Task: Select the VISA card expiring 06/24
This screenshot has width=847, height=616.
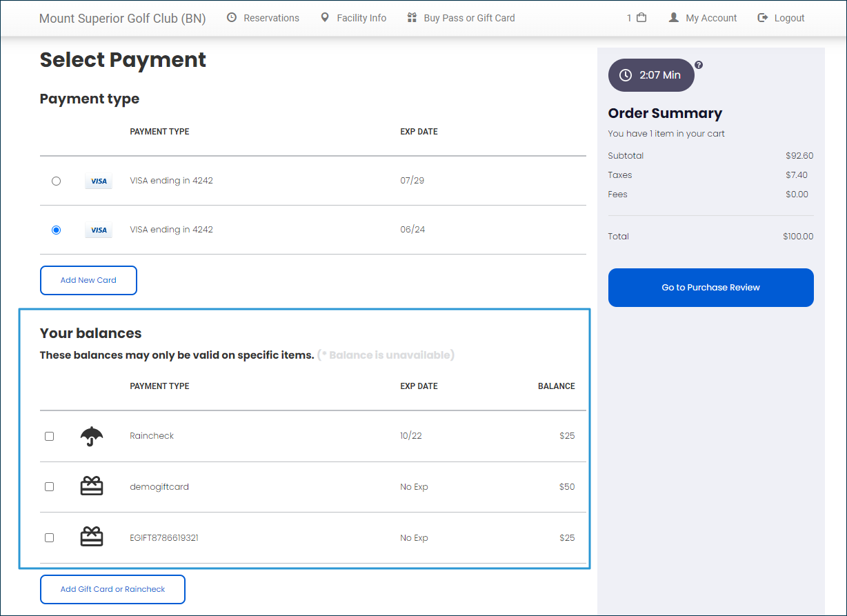Action: click(x=57, y=230)
